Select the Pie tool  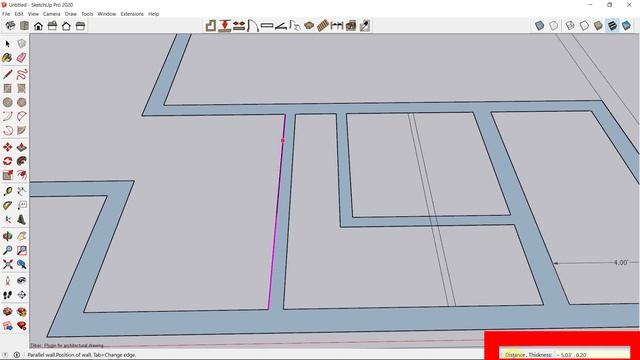pyautogui.click(x=22, y=131)
